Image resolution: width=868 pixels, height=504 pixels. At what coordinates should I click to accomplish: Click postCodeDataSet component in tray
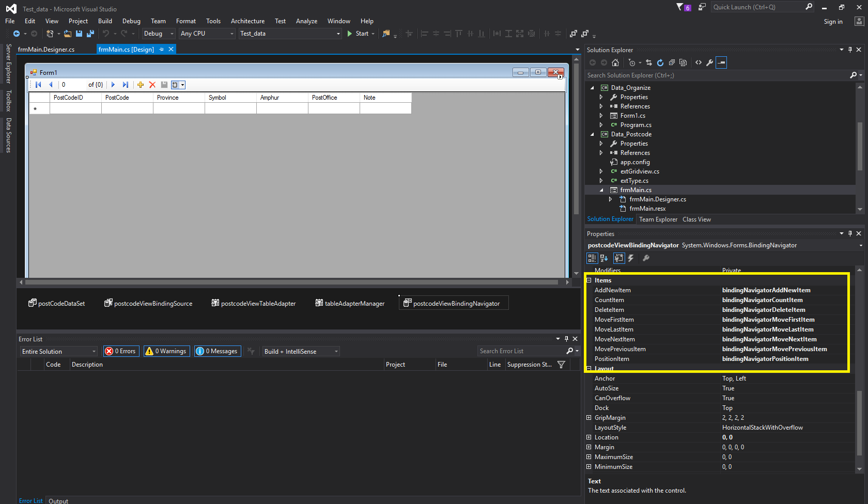coord(57,304)
